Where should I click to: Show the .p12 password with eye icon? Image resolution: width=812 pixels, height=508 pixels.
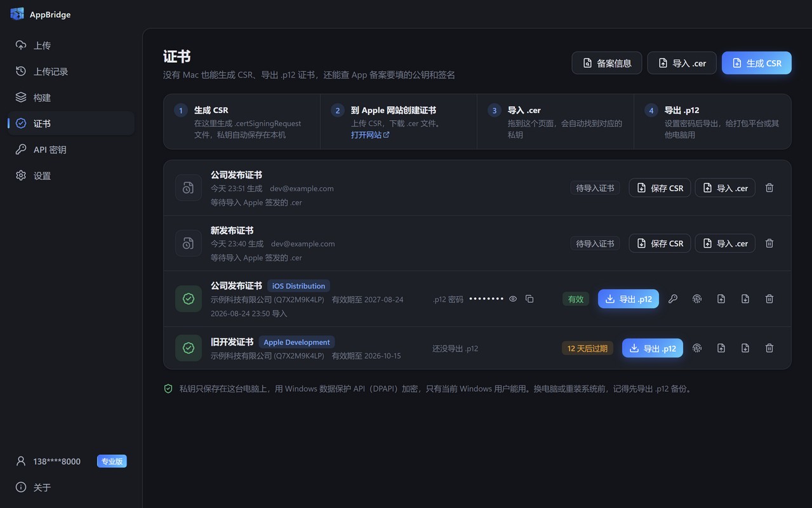[513, 299]
